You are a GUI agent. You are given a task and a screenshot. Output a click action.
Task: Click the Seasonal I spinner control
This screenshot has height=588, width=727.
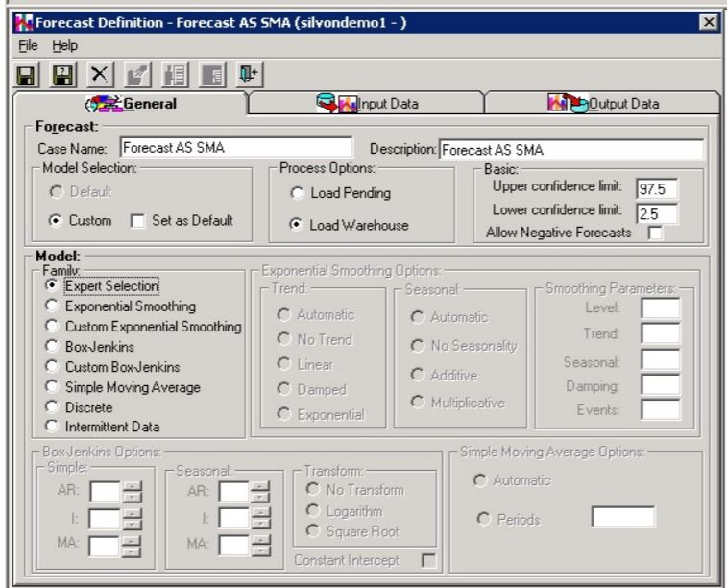coord(260,519)
